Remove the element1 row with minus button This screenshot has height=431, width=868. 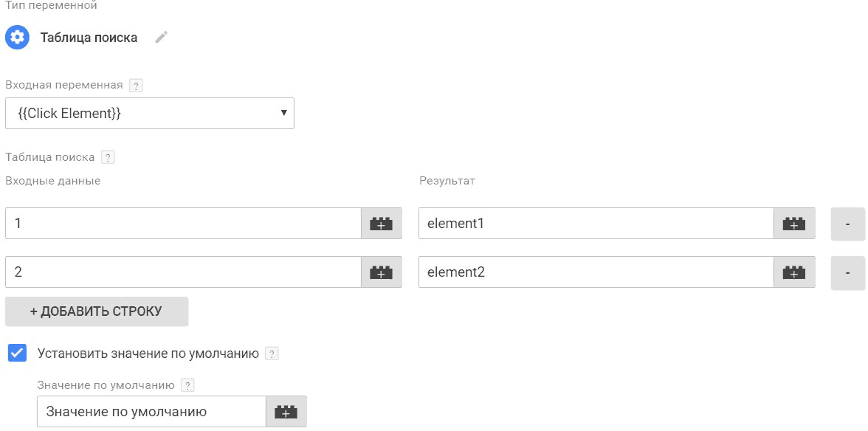847,224
